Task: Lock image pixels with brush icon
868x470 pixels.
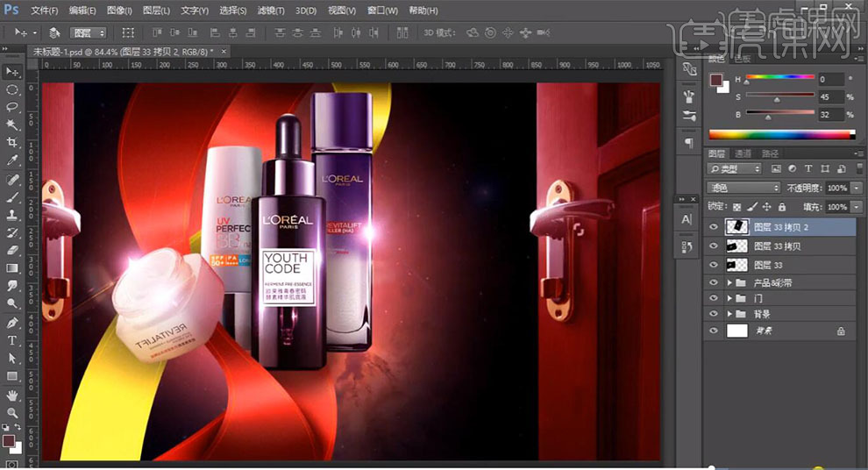Action: pos(751,206)
